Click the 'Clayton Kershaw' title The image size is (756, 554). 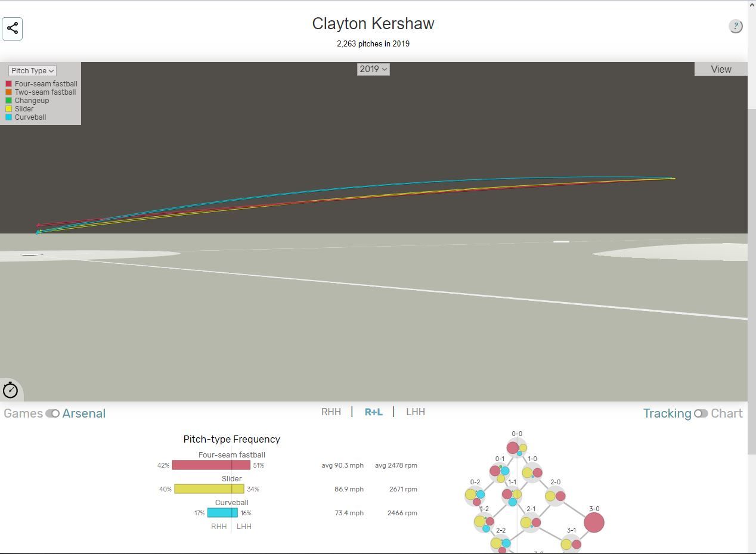[x=373, y=24]
